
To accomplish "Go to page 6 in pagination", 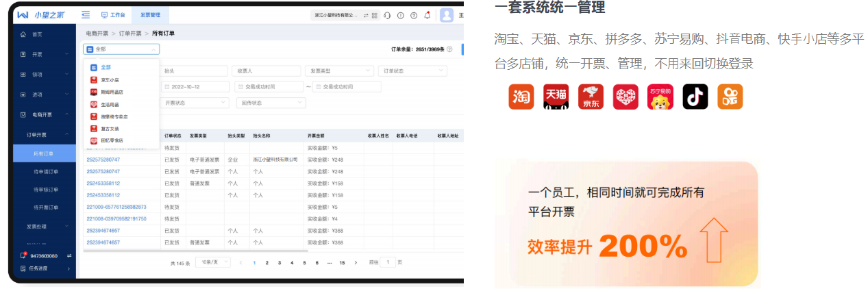I will pos(317,262).
